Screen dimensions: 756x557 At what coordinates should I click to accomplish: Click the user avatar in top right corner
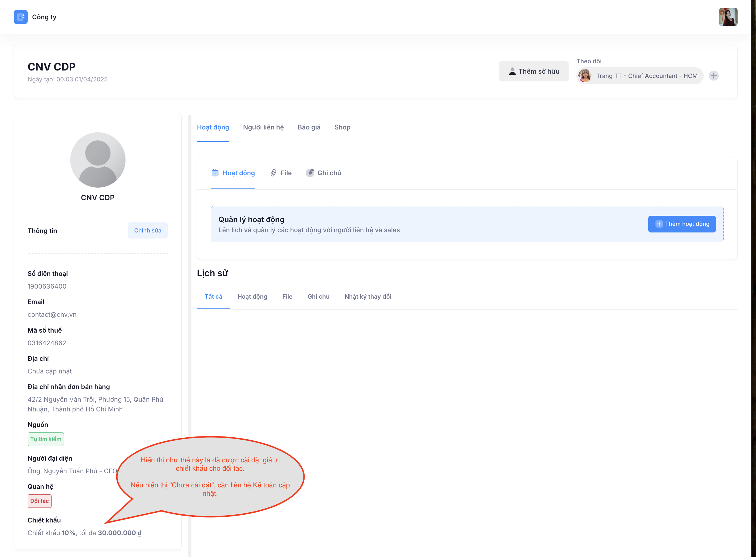[728, 17]
